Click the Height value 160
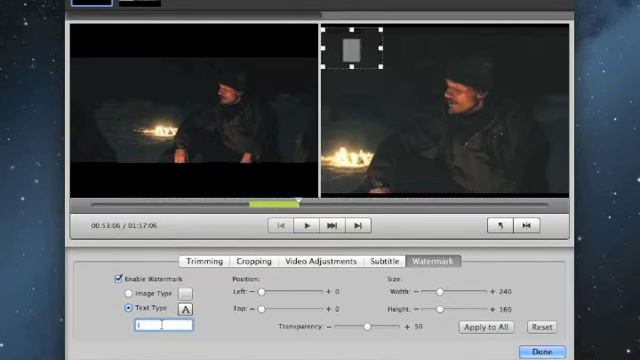Image resolution: width=640 pixels, height=360 pixels. [x=505, y=309]
